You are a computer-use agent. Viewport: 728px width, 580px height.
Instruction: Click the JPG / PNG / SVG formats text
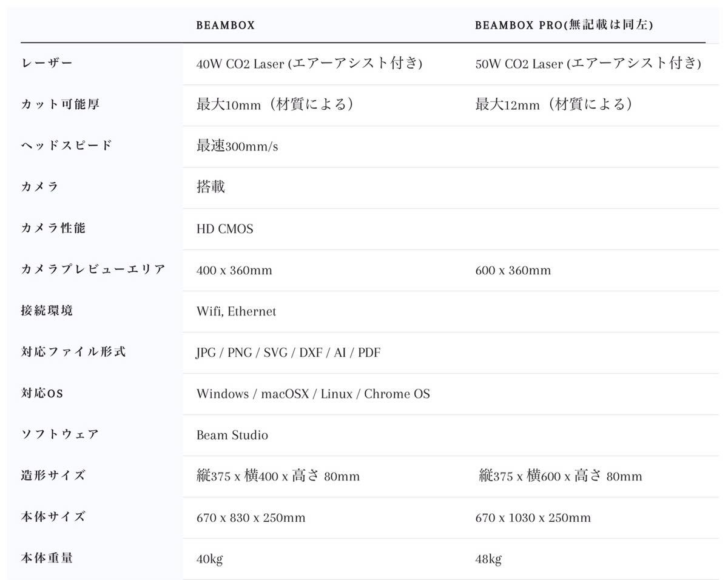pos(288,353)
